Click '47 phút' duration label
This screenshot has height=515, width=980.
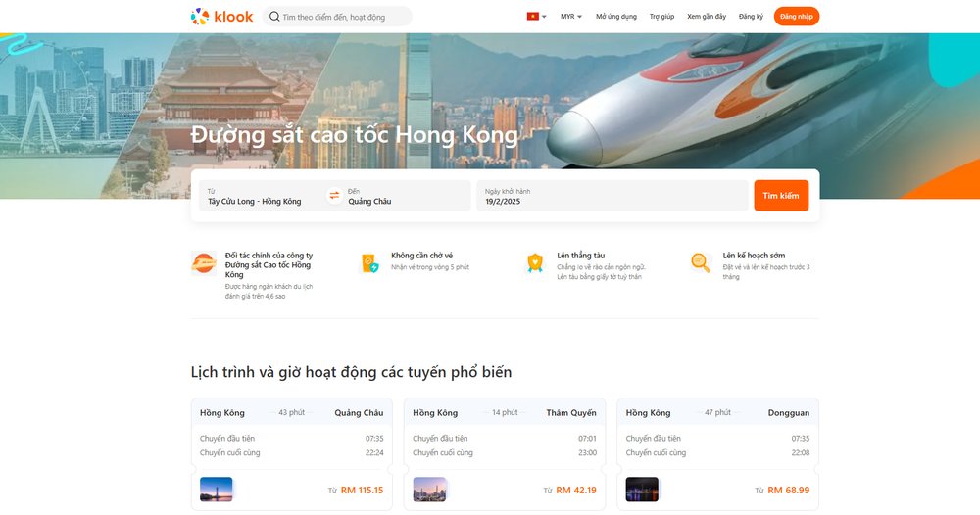pyautogui.click(x=717, y=412)
